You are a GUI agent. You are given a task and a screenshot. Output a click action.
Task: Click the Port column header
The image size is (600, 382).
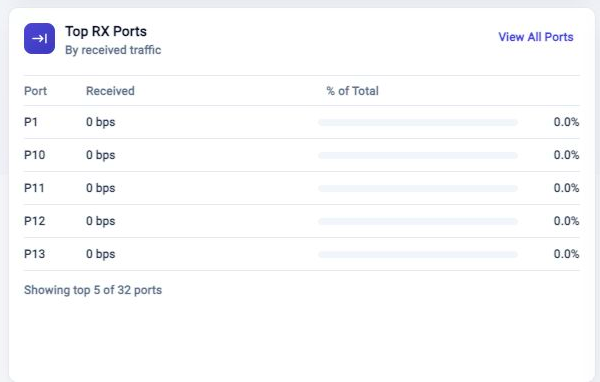tap(35, 91)
